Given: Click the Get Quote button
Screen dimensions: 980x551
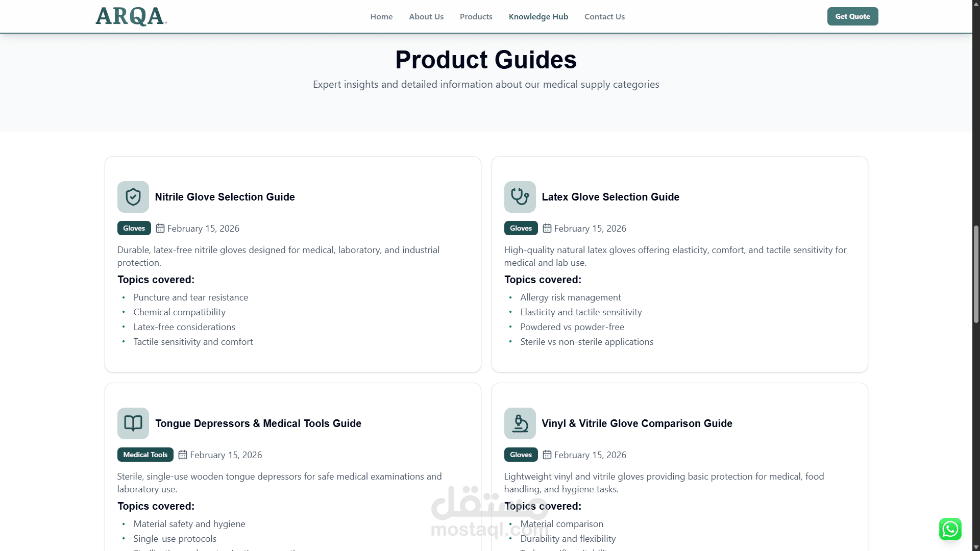Looking at the screenshot, I should (x=852, y=16).
